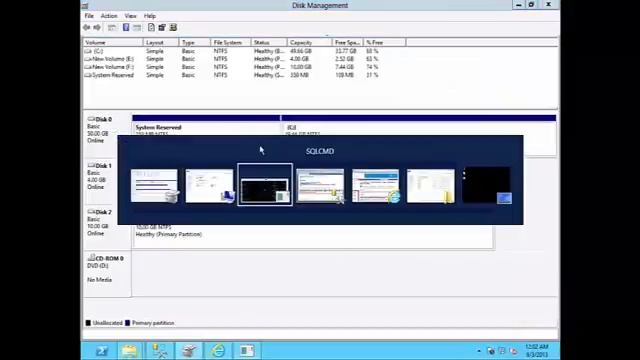Switch to the fourth thumbnail with magnifier icon

pos(320,186)
